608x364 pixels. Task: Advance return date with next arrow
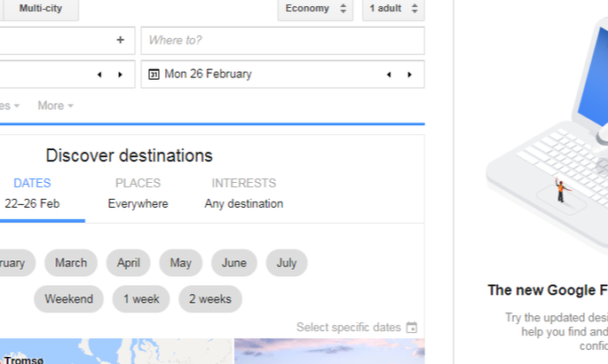tap(409, 75)
